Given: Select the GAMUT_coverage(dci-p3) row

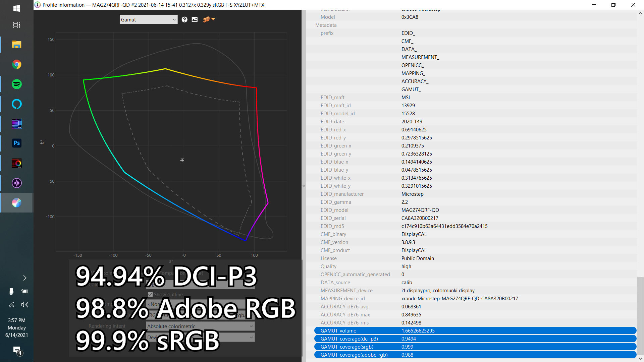Looking at the screenshot, I should click(475, 339).
